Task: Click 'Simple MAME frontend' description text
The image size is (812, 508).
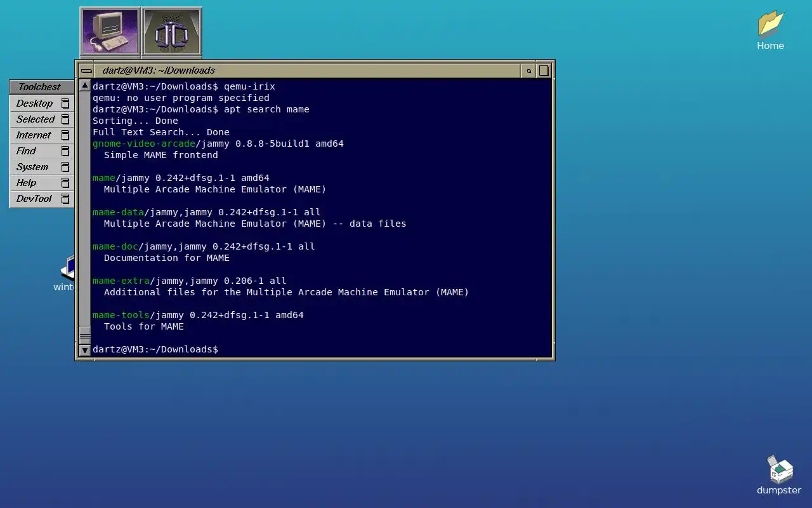Action: point(161,155)
